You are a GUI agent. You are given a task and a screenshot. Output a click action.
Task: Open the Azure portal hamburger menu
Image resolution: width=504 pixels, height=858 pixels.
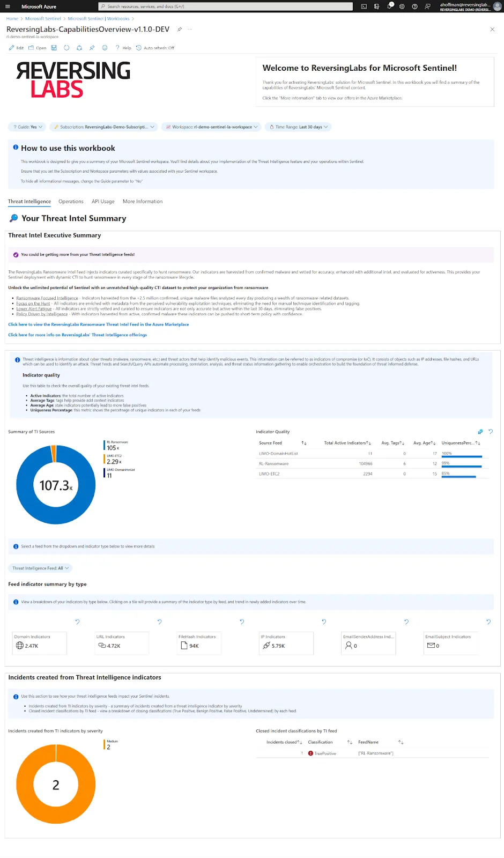8,6
